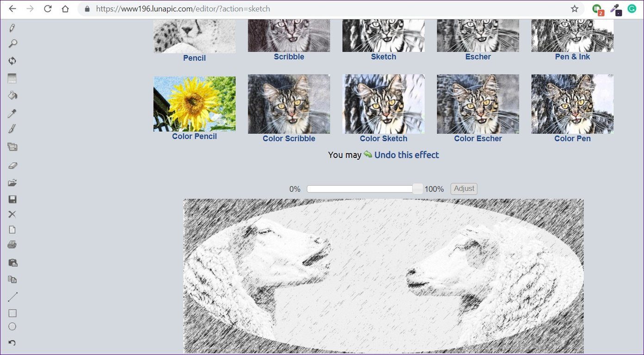644x355 pixels.
Task: Open the Color Pen text link
Action: [572, 138]
